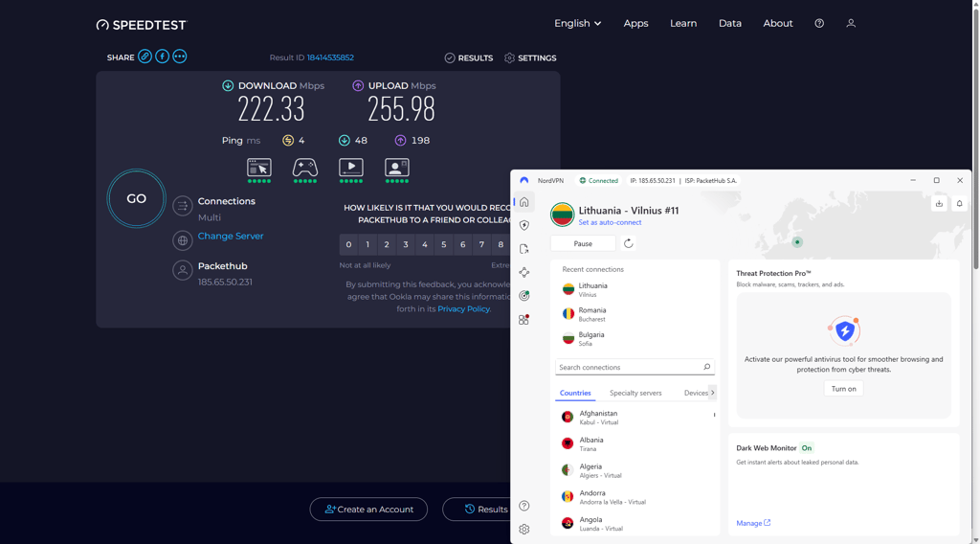
Task: Open NordVPN file share sidebar icon
Action: click(x=524, y=249)
